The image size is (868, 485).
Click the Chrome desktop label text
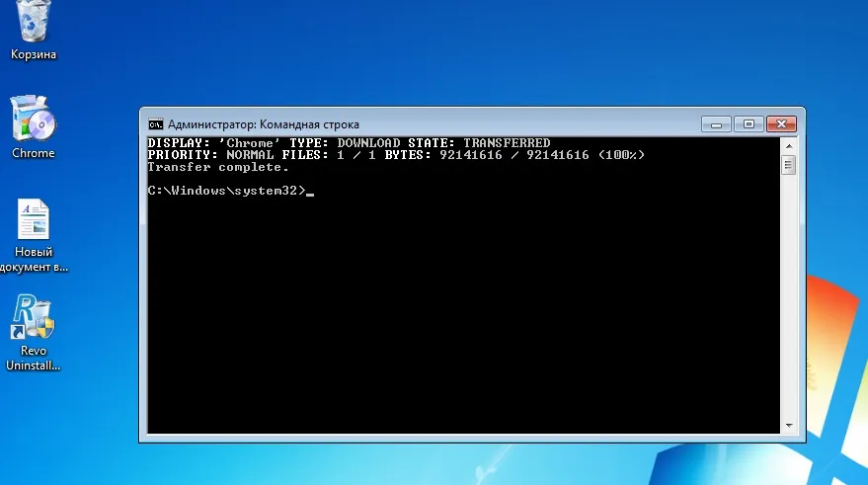coord(34,153)
